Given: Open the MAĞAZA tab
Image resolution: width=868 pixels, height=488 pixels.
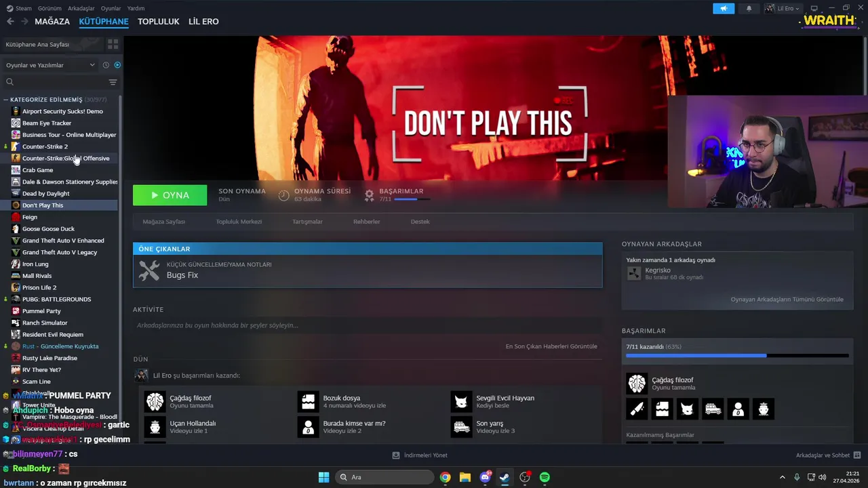Looking at the screenshot, I should click(52, 22).
